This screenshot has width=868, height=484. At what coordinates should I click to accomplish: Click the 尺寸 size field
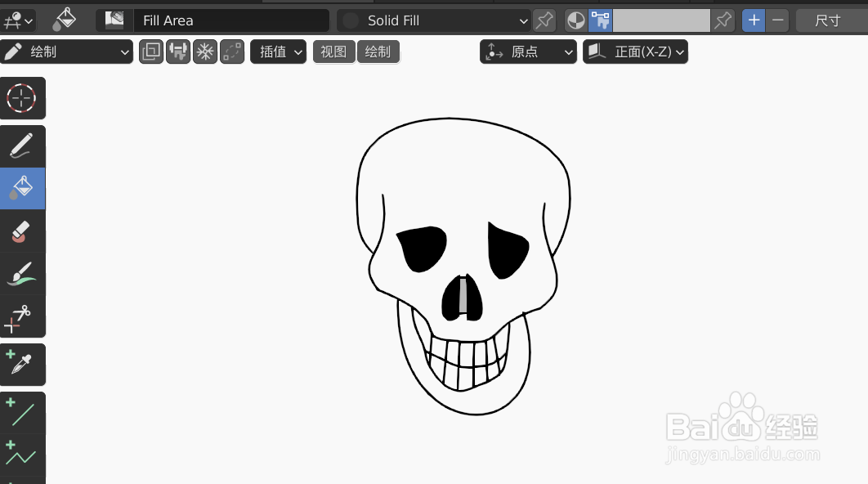(x=831, y=20)
